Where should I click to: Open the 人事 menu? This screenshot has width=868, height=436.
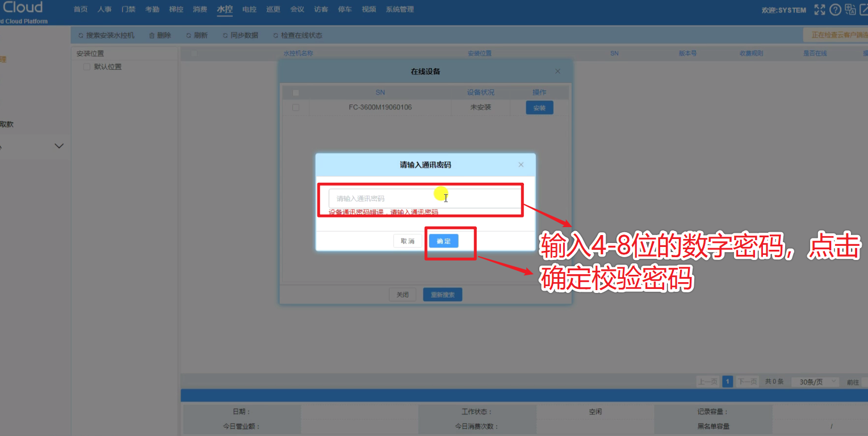[x=104, y=10]
